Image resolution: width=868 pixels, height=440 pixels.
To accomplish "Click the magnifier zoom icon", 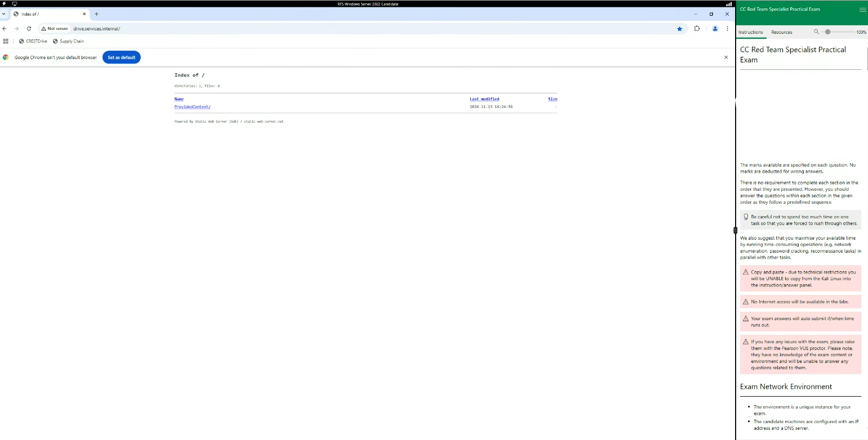I will (817, 32).
